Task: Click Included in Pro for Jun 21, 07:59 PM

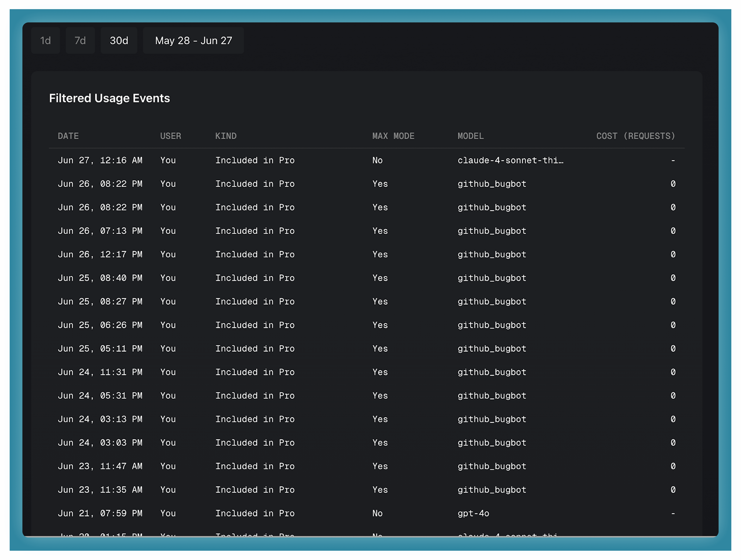Action: point(255,513)
